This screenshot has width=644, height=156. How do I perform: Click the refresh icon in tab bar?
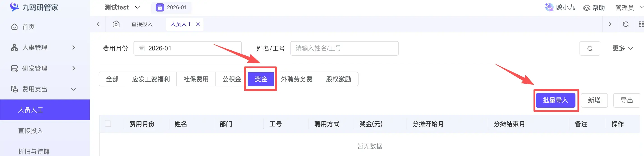tap(626, 24)
